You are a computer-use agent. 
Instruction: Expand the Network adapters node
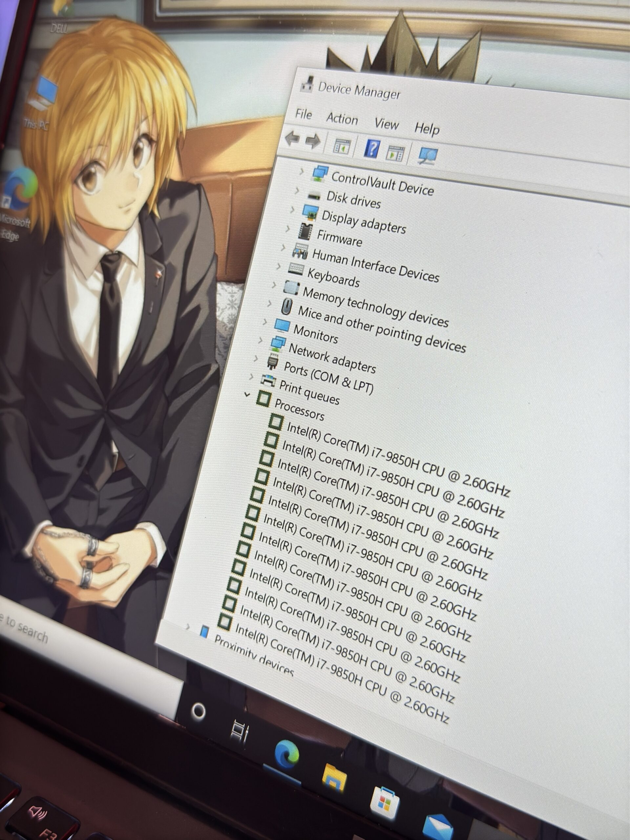point(261,340)
